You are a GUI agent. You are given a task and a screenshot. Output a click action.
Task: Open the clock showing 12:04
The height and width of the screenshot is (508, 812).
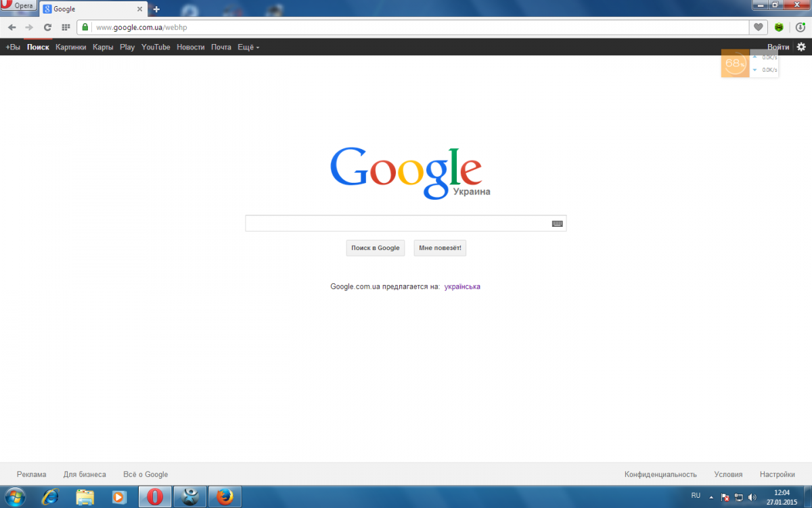pyautogui.click(x=782, y=497)
